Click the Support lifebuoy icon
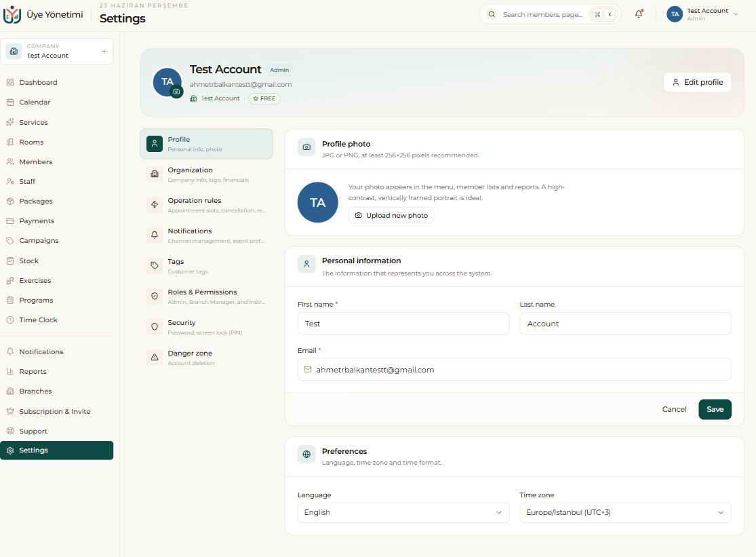Image resolution: width=756 pixels, height=557 pixels. [x=10, y=431]
